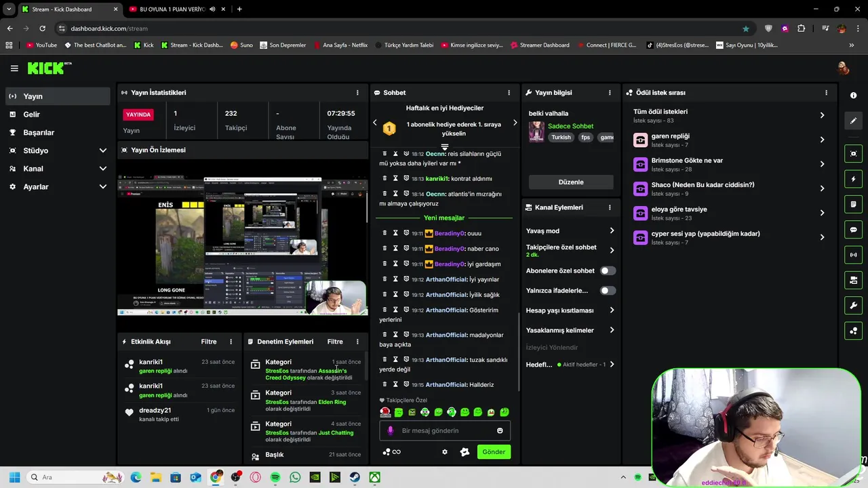The height and width of the screenshot is (488, 868).
Task: Expand the garen repliği reward requests
Action: (822, 140)
